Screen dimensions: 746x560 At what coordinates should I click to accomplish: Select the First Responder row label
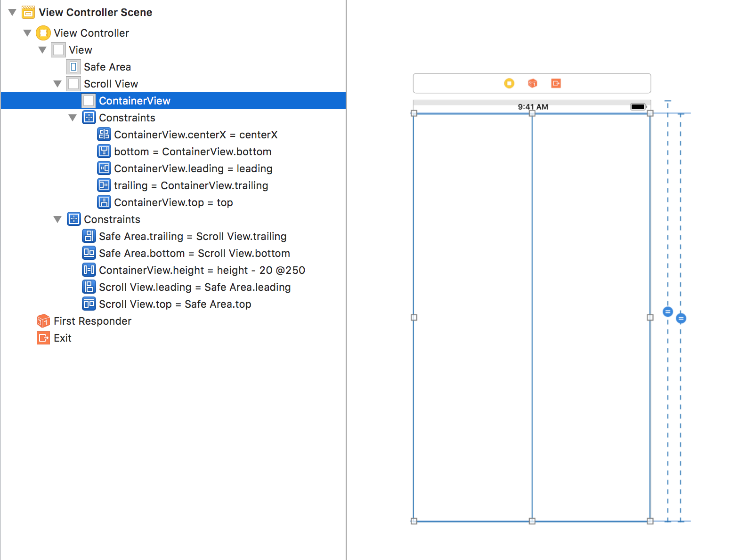click(x=92, y=321)
